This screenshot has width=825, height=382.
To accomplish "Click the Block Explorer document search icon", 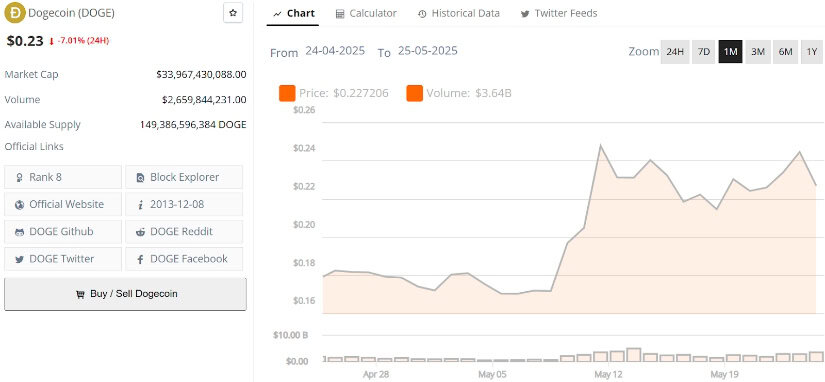I will point(140,178).
